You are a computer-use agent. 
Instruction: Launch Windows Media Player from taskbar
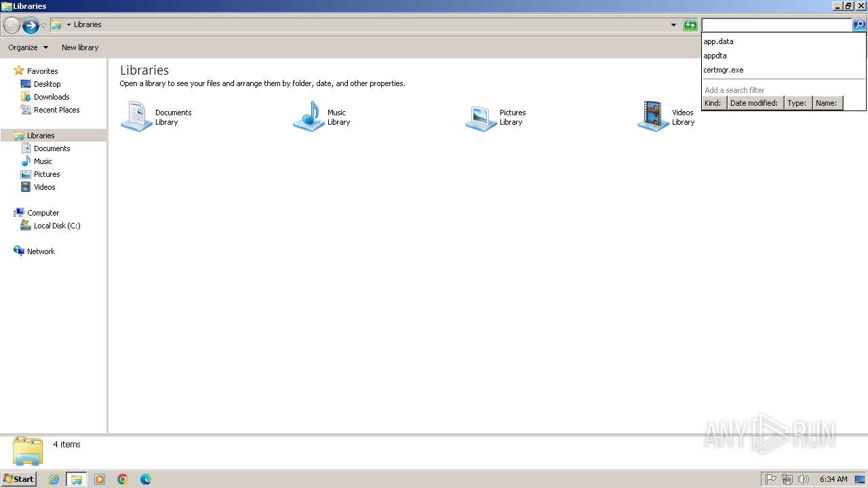(100, 479)
